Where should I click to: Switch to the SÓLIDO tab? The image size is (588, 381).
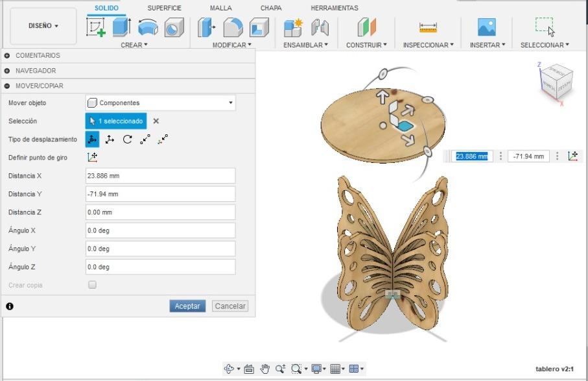[106, 8]
